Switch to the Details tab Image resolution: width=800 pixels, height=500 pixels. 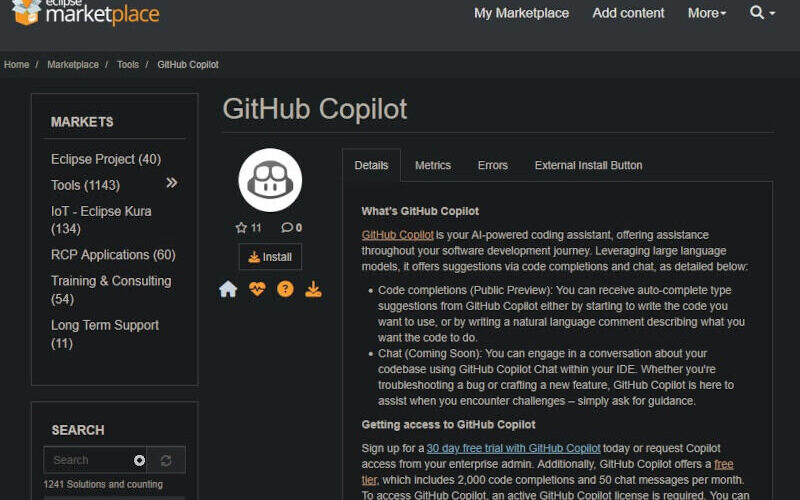[x=371, y=165]
